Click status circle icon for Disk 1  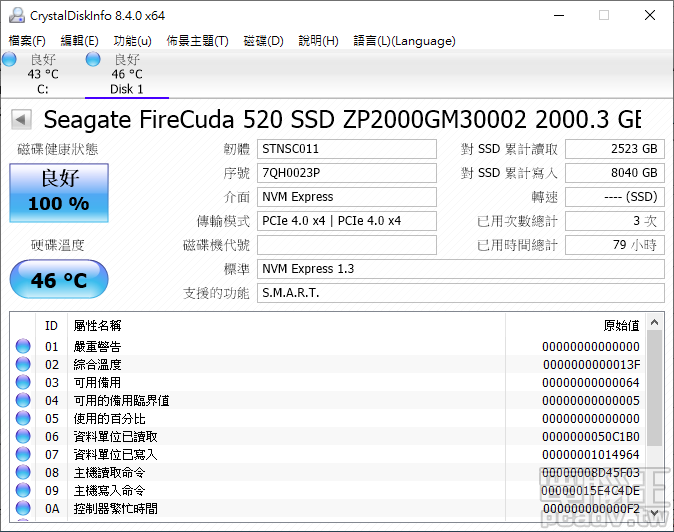(93, 59)
